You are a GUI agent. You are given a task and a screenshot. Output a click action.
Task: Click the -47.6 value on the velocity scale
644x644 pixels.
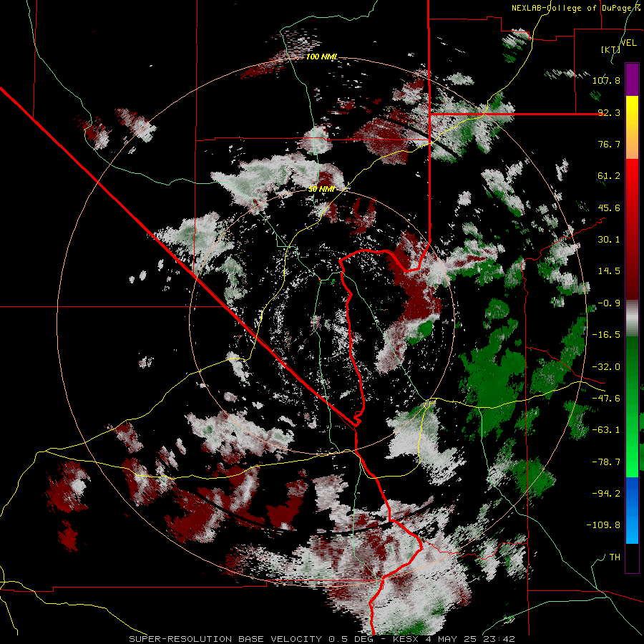[606, 399]
